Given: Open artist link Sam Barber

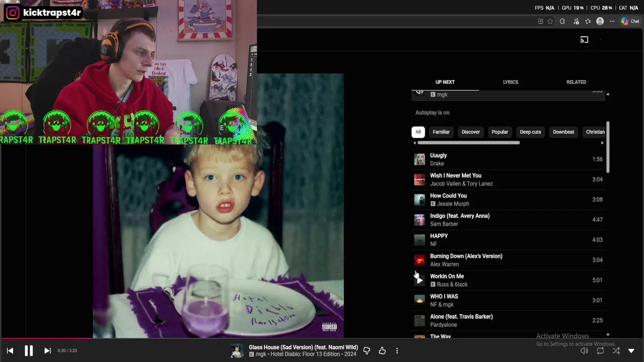Looking at the screenshot, I should pos(444,224).
